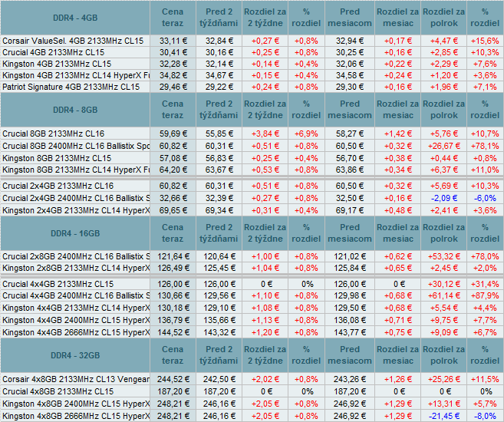Image resolution: width=504 pixels, height=422 pixels.
Task: Select two-weeks-ago price 55,85 €
Action: 219,134
